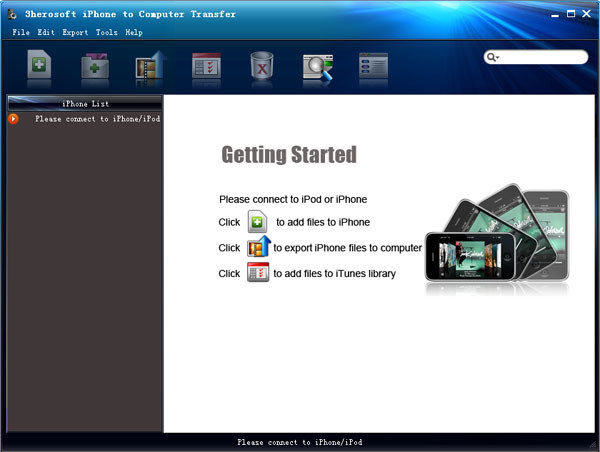Click 'to add files to iTunes library' text
Viewport: 600px width, 452px height.
(x=334, y=273)
